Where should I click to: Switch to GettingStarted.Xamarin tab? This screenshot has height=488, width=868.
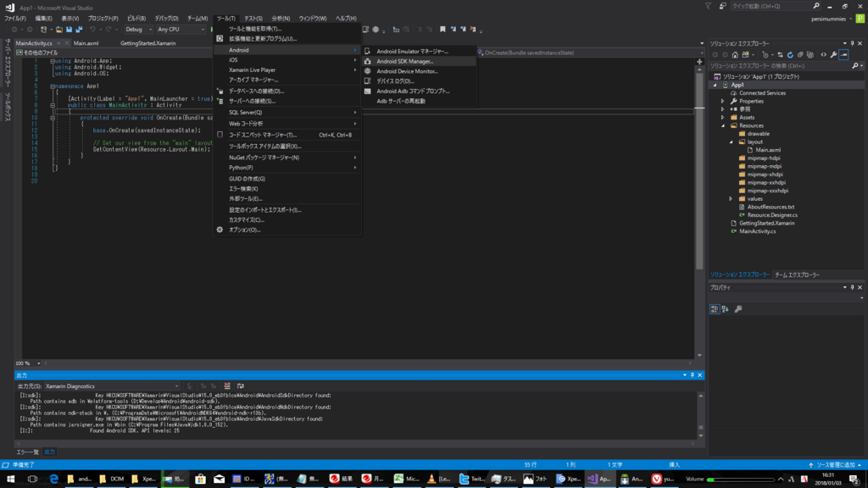[147, 43]
